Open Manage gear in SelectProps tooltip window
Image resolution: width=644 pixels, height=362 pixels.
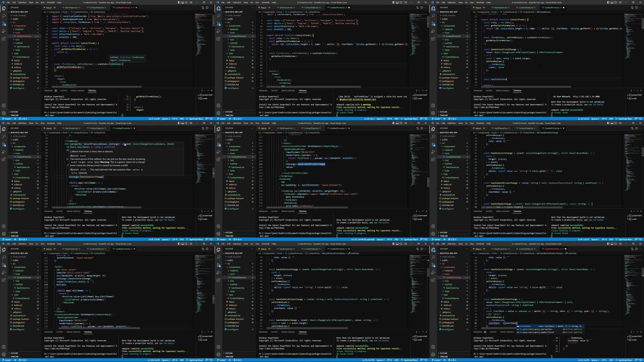pyautogui.click(x=4, y=234)
